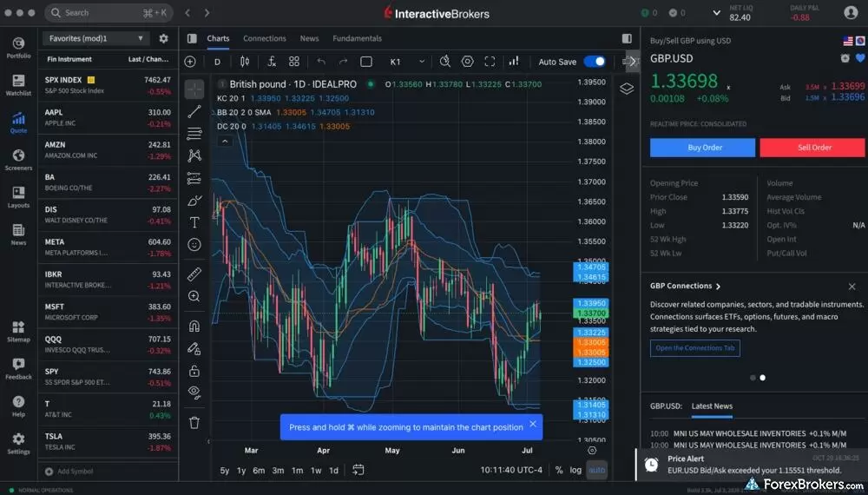
Task: Click Open the Connections Tab button
Action: point(694,348)
